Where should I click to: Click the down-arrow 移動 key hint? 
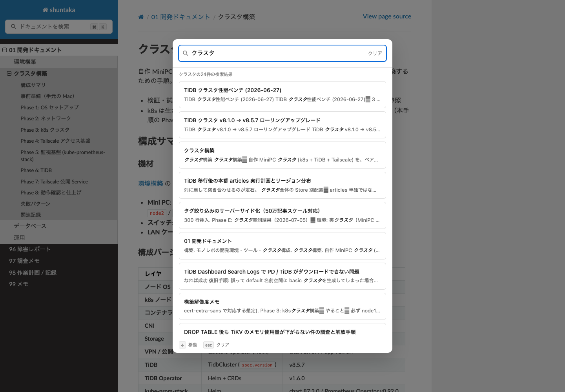point(182,345)
